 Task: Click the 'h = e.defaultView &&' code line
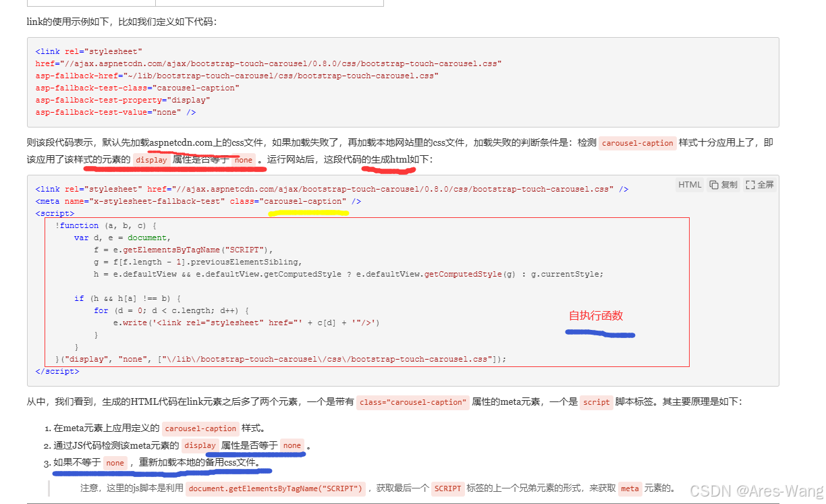pyautogui.click(x=348, y=274)
